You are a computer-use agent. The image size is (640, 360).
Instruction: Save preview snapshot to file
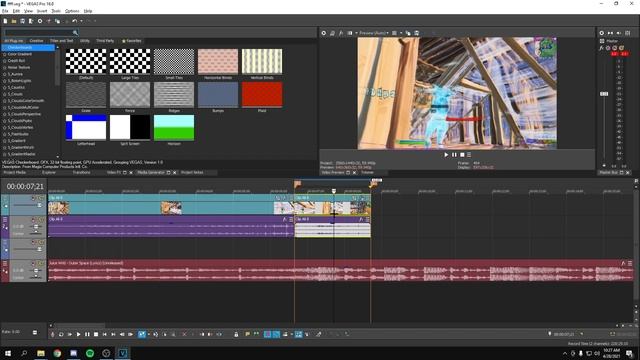(416, 33)
